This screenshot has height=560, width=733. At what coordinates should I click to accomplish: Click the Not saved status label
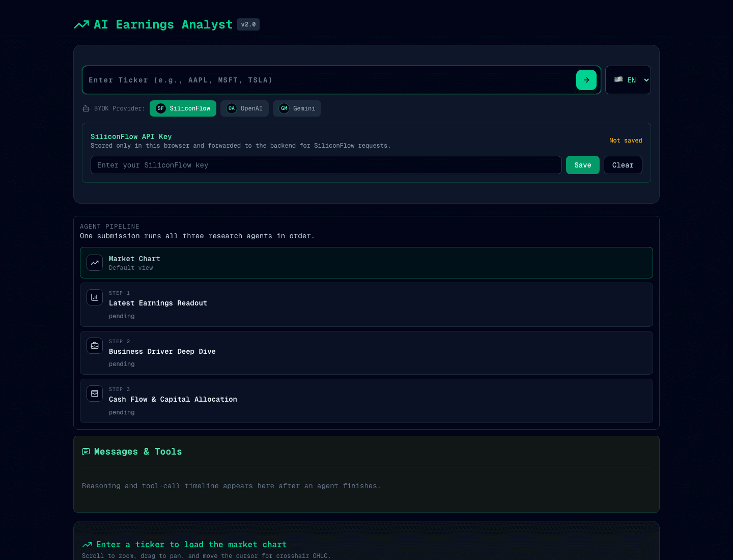click(626, 141)
